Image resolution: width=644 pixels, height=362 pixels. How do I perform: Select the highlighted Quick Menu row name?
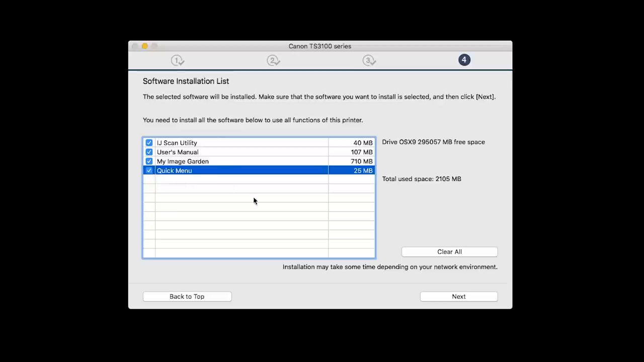(174, 170)
